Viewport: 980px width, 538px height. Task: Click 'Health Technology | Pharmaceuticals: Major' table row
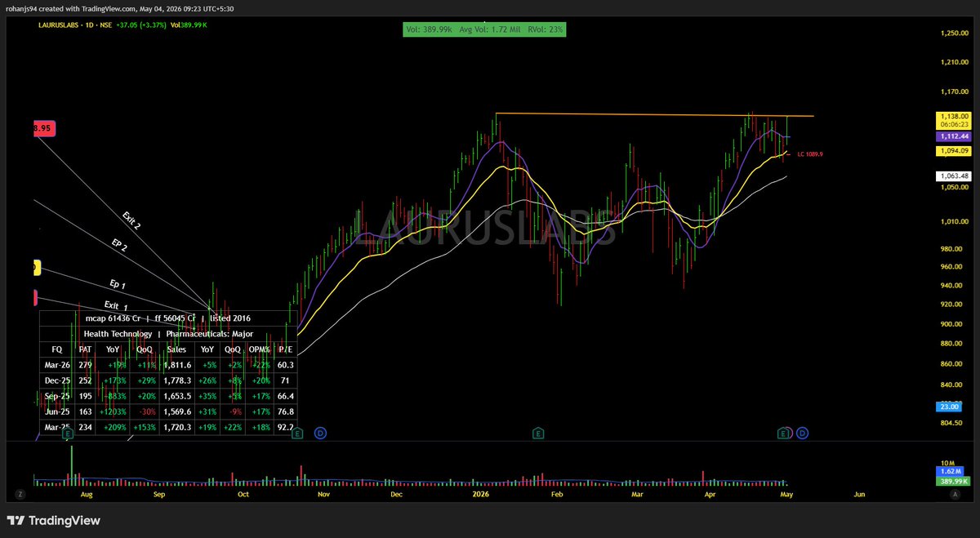[x=168, y=333]
